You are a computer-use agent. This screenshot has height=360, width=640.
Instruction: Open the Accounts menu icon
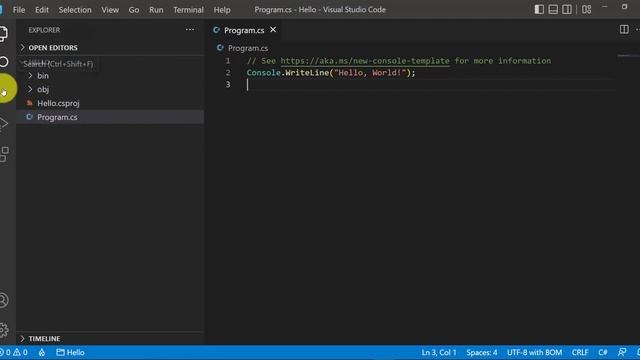[x=4, y=300]
